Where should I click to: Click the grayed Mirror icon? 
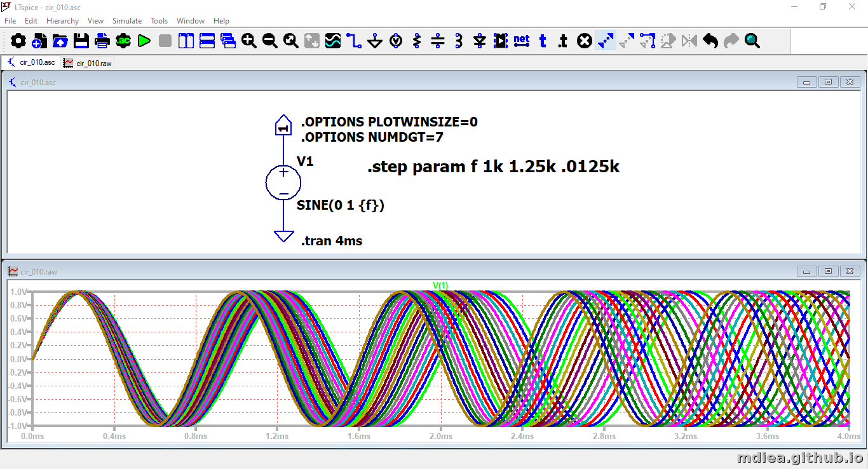click(x=689, y=41)
